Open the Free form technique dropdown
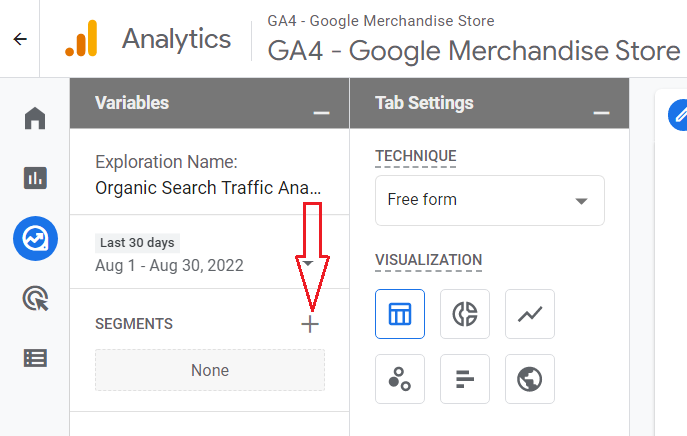687x436 pixels. pyautogui.click(x=490, y=200)
